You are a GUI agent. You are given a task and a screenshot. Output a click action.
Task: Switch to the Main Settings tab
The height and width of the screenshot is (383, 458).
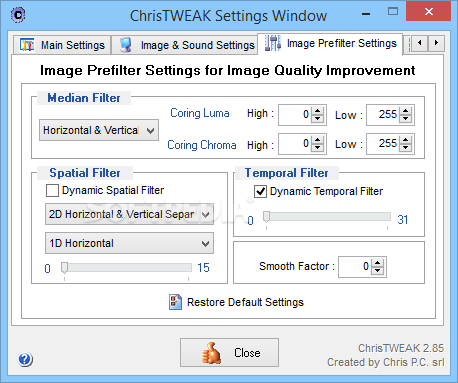click(x=62, y=45)
